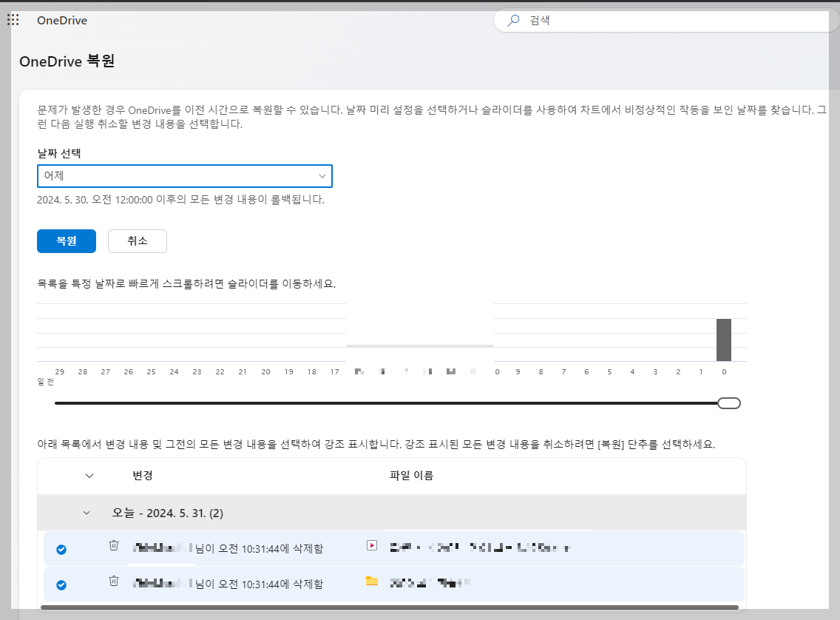The width and height of the screenshot is (840, 620).
Task: Click the chevron in the table header
Action: tap(89, 475)
